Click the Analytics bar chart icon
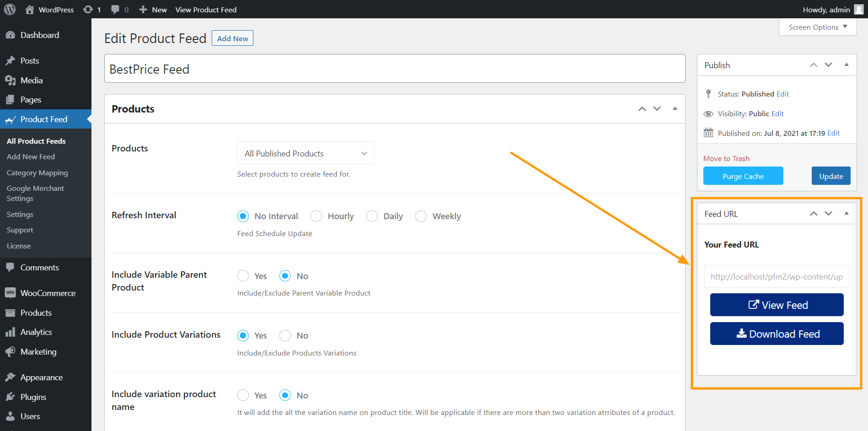This screenshot has height=431, width=868. pos(10,332)
